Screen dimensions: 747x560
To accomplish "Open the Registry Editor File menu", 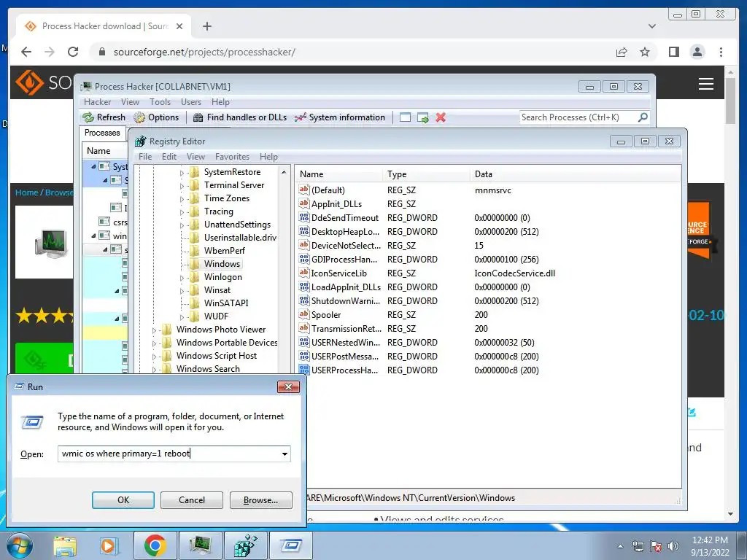I will tap(145, 157).
